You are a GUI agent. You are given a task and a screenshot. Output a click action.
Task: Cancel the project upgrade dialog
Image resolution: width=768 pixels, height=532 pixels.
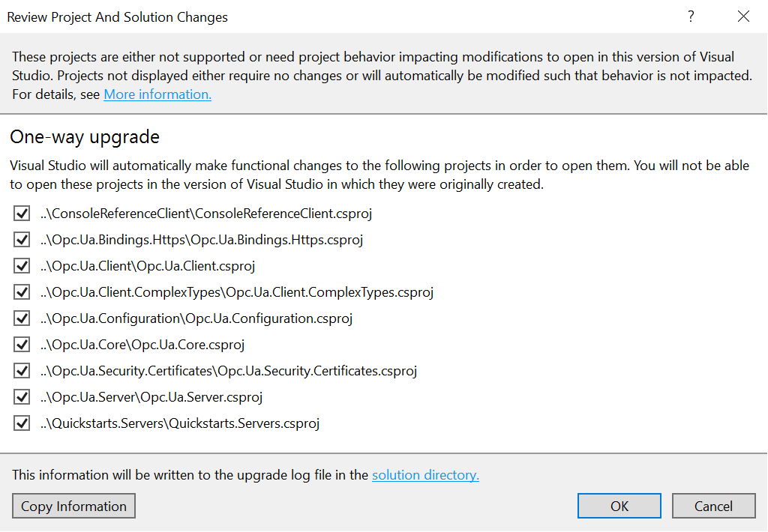click(x=713, y=506)
